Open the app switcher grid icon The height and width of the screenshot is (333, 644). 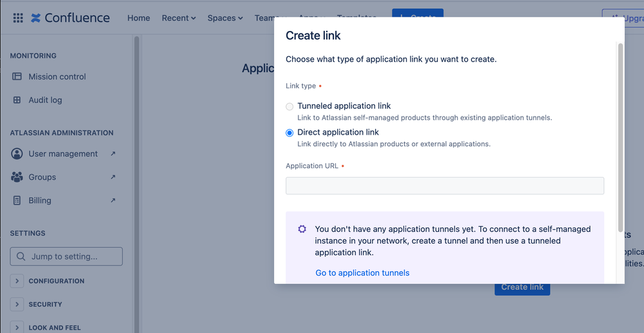(18, 18)
